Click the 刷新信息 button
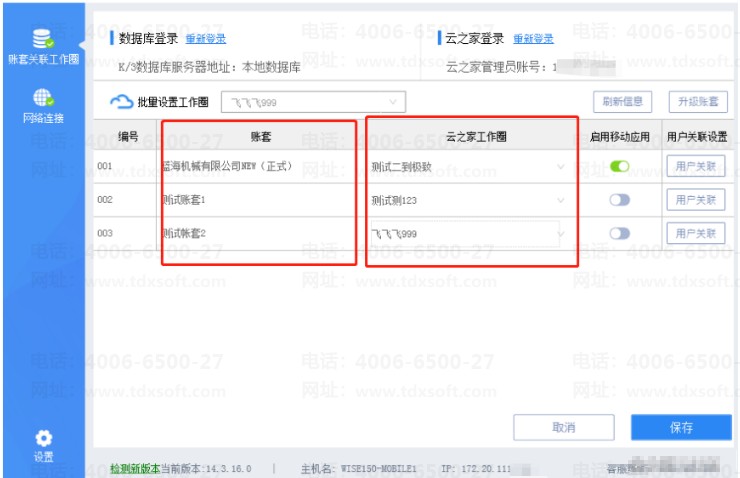Image resolution: width=740 pixels, height=478 pixels. (622, 101)
